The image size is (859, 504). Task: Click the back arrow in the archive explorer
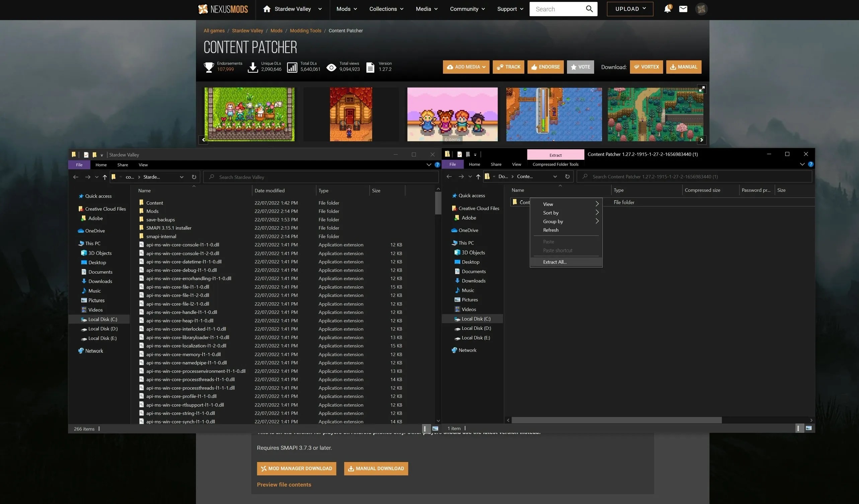pyautogui.click(x=449, y=176)
